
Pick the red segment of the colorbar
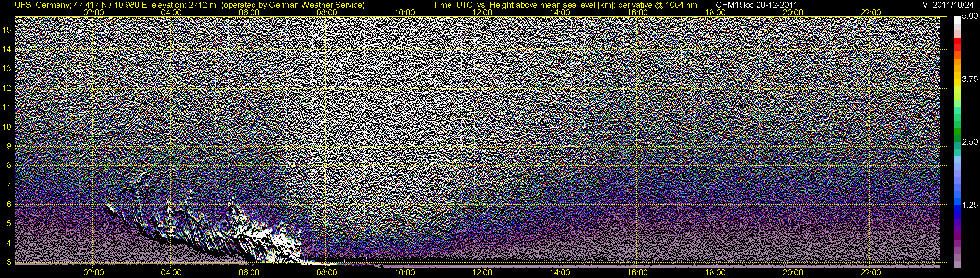click(x=957, y=42)
